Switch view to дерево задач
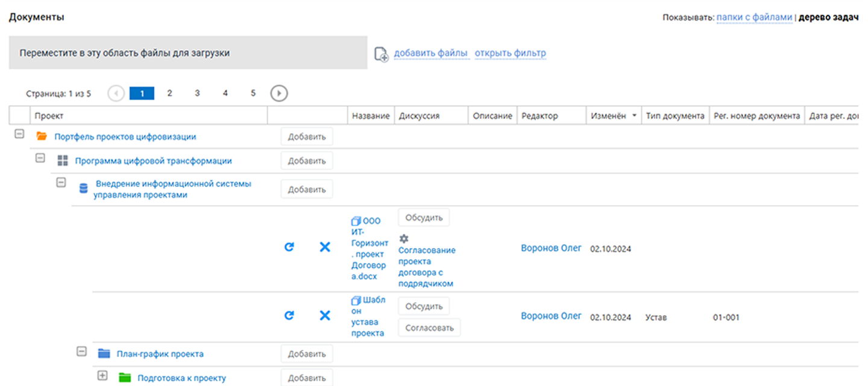This screenshot has height=386, width=868. [x=828, y=17]
